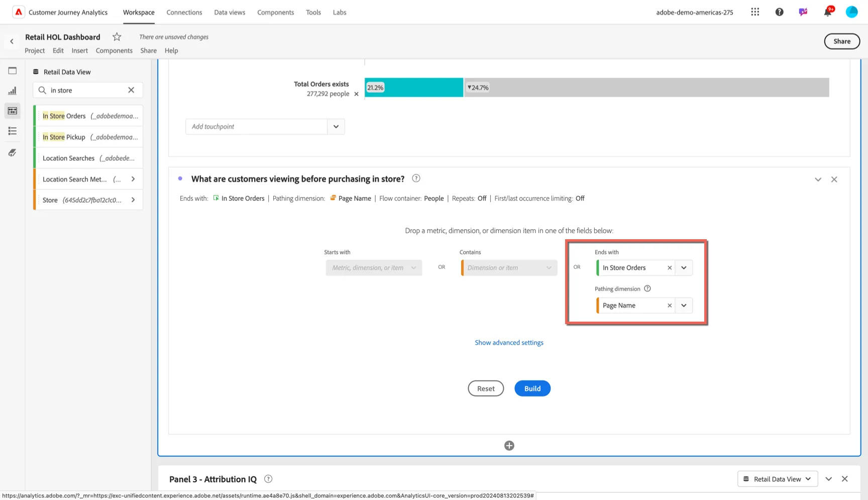This screenshot has width=868, height=500.
Task: Open the bulleted list icon in left rail
Action: click(x=13, y=131)
